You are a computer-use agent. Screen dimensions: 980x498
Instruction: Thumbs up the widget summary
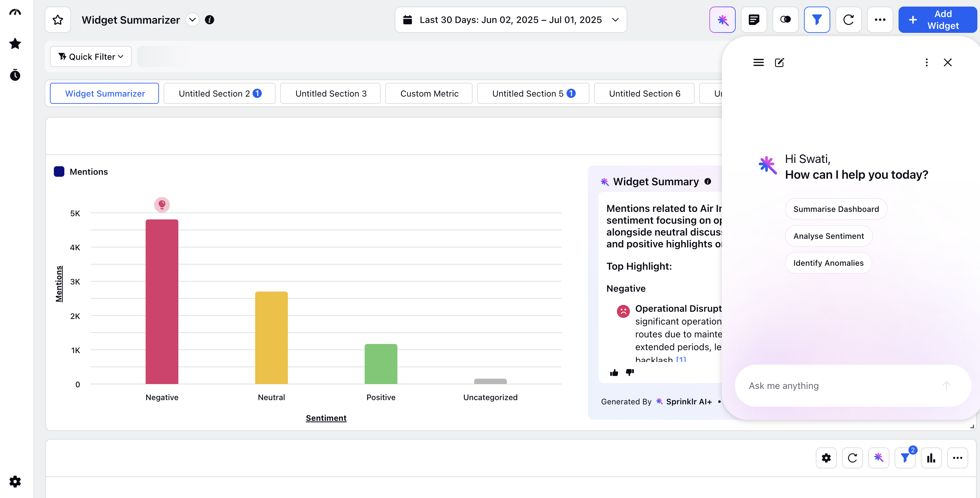614,373
